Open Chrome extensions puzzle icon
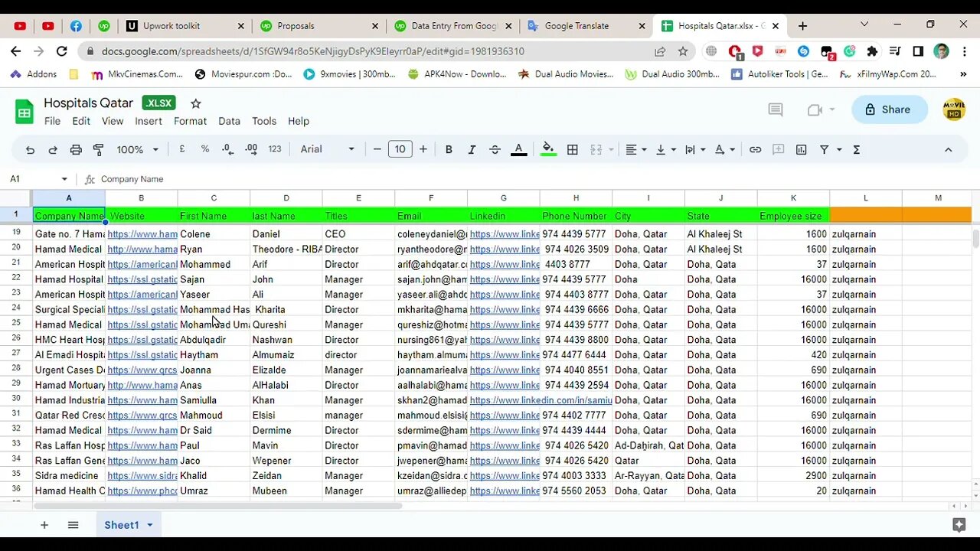The image size is (980, 551). [x=872, y=51]
